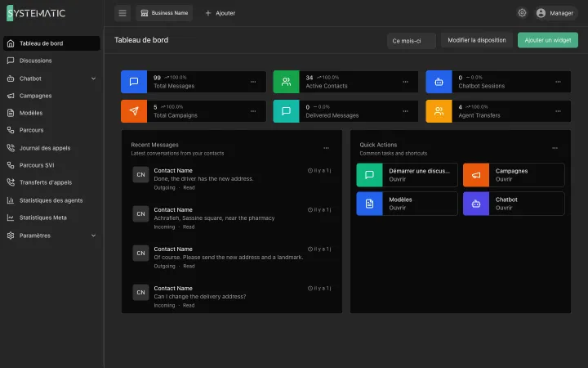Click Ouvrir under Campagnes quick action
The image size is (588, 368).
coord(504,179)
